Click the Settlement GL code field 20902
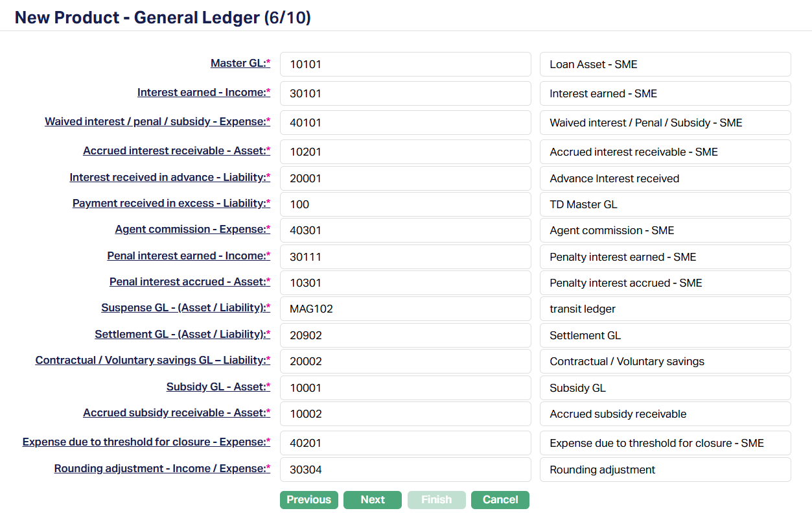This screenshot has width=812, height=513. 405,335
